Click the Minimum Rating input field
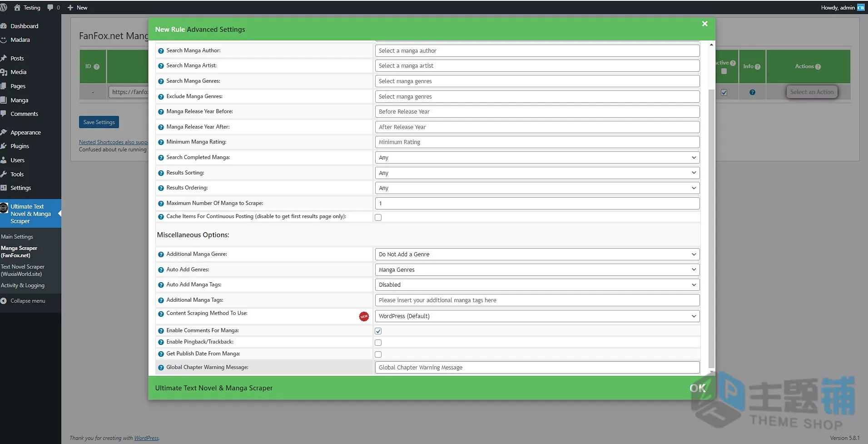Viewport: 868px width, 444px height. 537,142
